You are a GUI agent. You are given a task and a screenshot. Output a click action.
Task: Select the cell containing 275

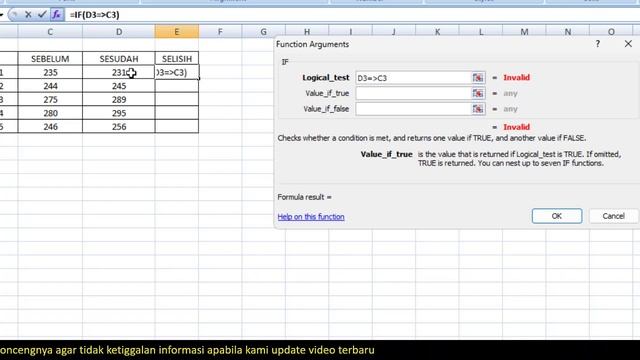pyautogui.click(x=50, y=100)
